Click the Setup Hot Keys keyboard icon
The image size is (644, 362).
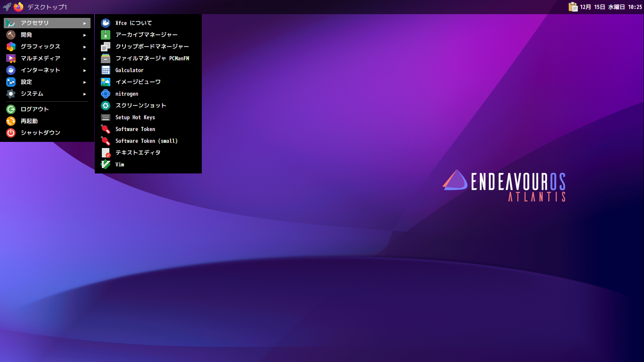(x=106, y=117)
